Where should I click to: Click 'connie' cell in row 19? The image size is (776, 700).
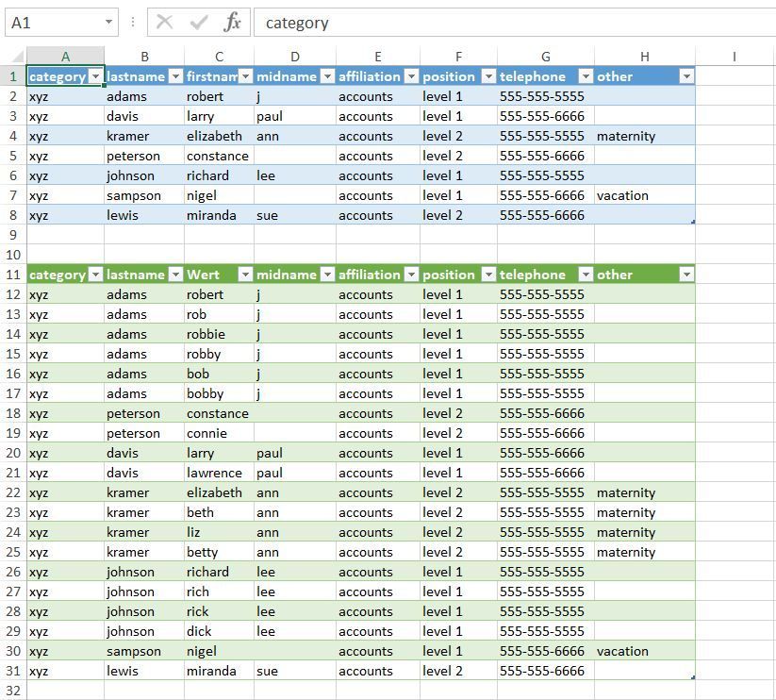[x=220, y=433]
